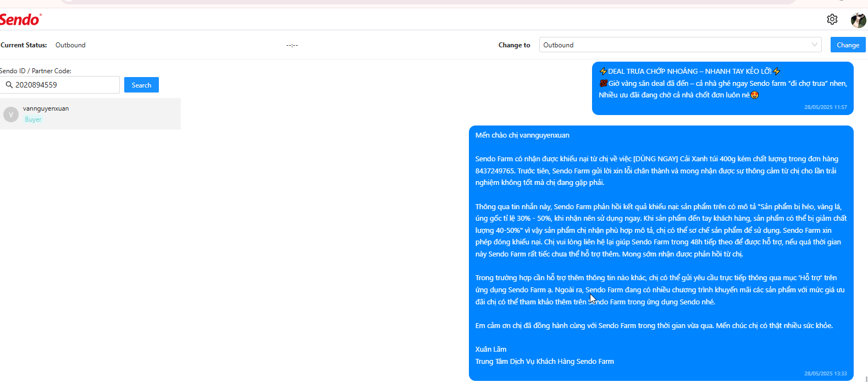Click the Mến chào chị vannguyenxuan line

point(522,135)
